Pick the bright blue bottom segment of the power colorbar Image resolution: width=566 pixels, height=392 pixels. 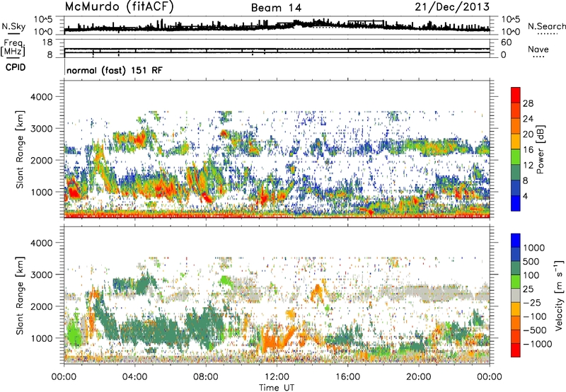pos(516,203)
